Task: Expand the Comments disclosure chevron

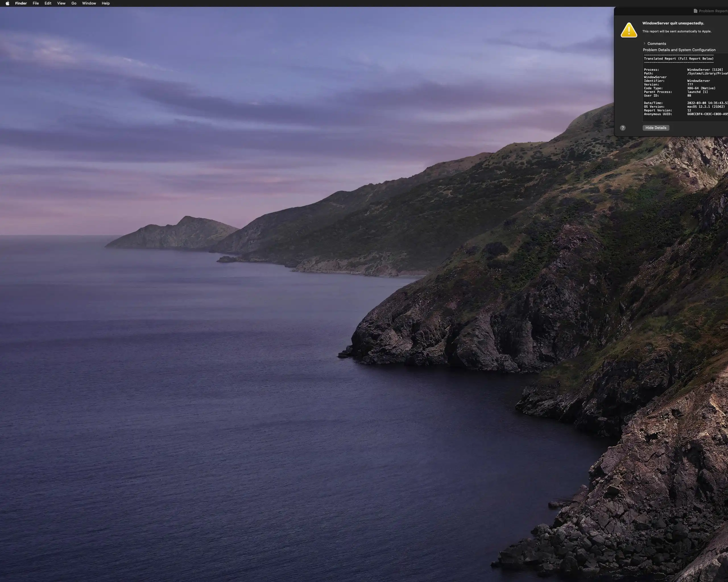Action: tap(644, 43)
